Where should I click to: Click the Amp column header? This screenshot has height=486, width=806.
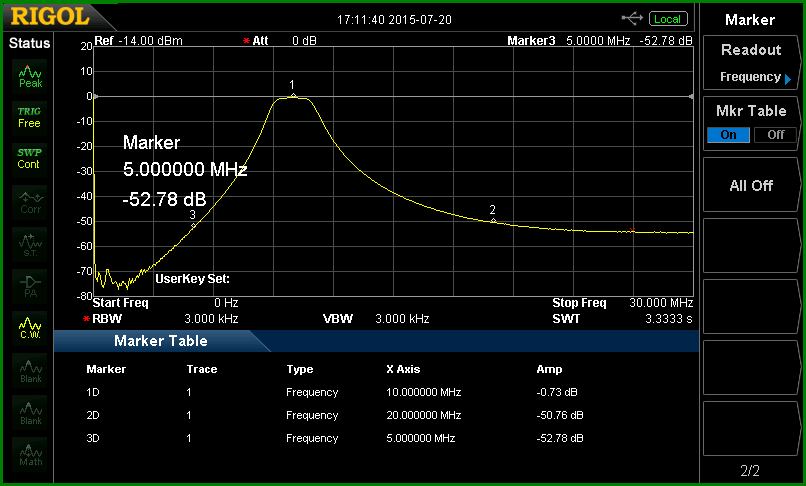549,369
